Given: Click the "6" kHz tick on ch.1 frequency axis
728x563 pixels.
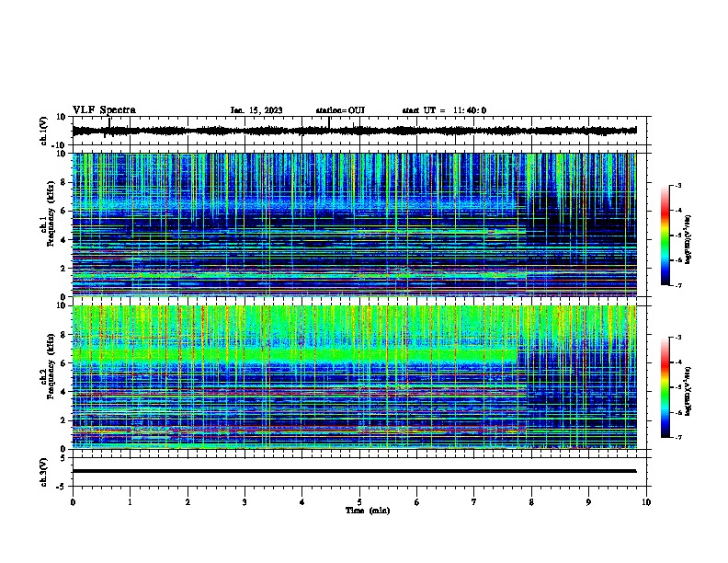Looking at the screenshot, I should (64, 211).
